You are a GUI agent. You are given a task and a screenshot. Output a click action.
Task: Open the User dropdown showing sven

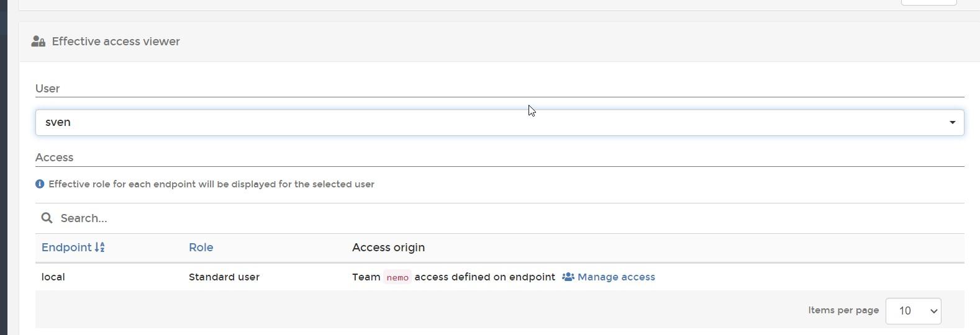(499, 122)
